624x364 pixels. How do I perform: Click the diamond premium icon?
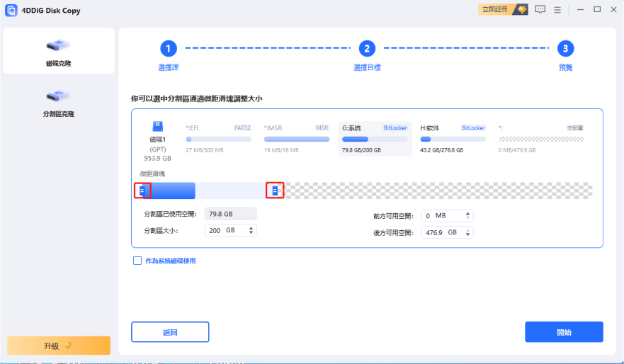[x=521, y=9]
